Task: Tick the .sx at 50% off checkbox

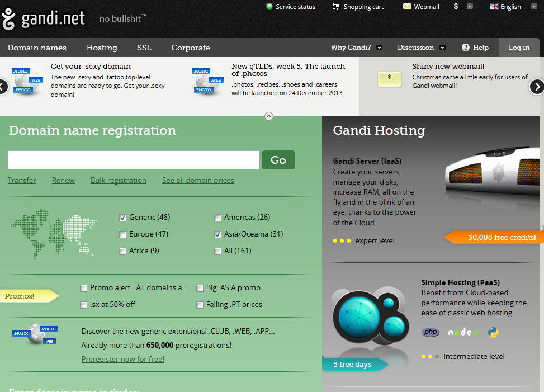Action: pyautogui.click(x=83, y=305)
